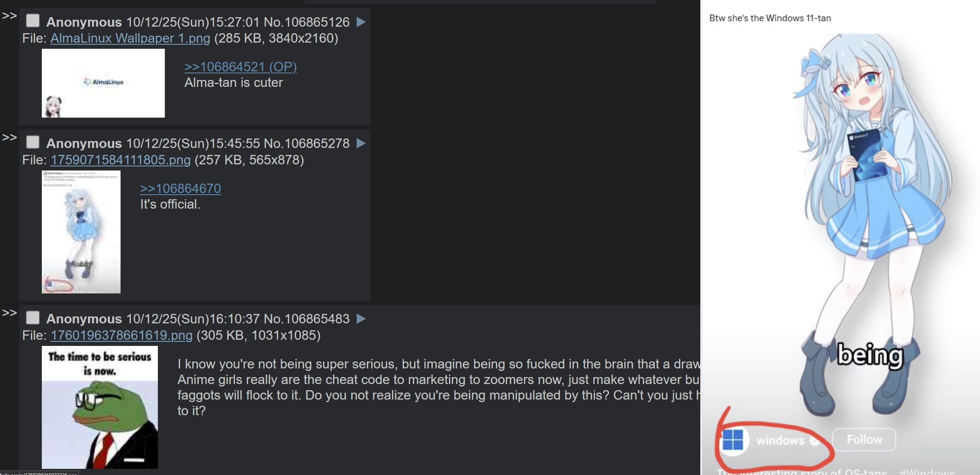Open the AlmaLinux Wallpaper 1.png file link
980x475 pixels.
point(130,38)
